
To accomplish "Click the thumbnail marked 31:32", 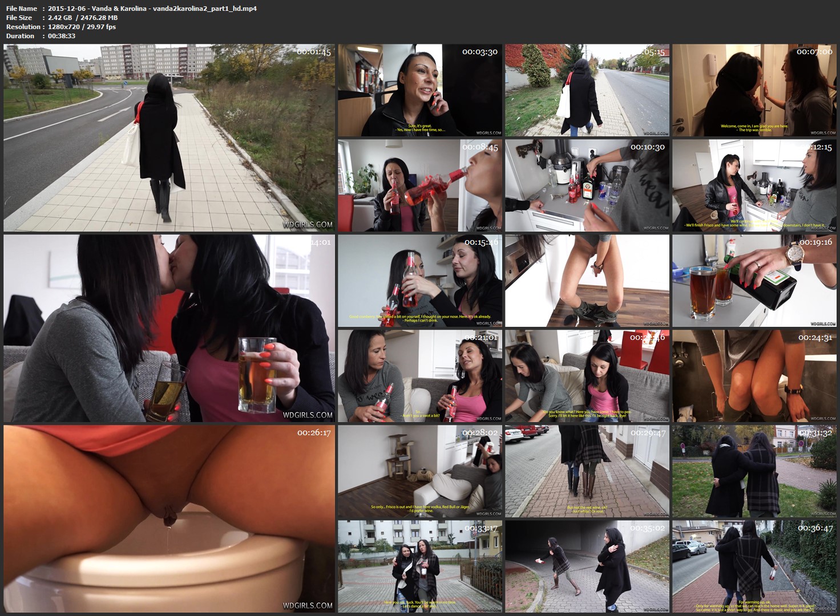I will [x=754, y=471].
